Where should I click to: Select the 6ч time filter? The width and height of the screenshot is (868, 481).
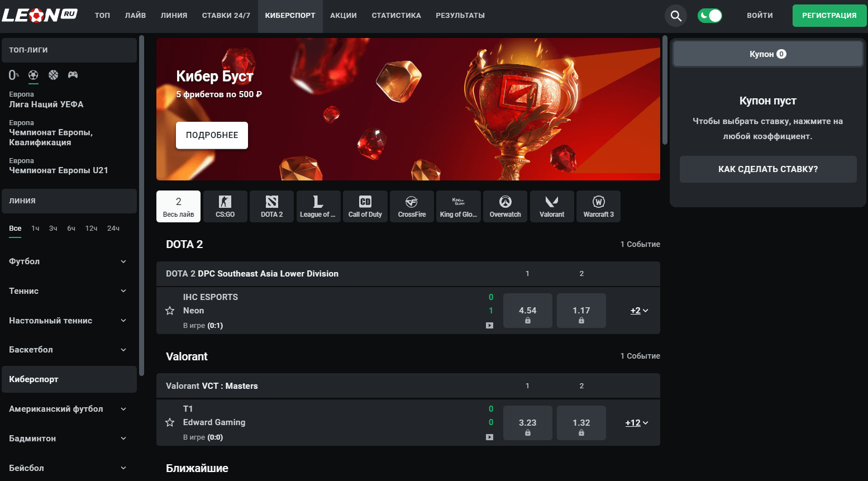[71, 228]
